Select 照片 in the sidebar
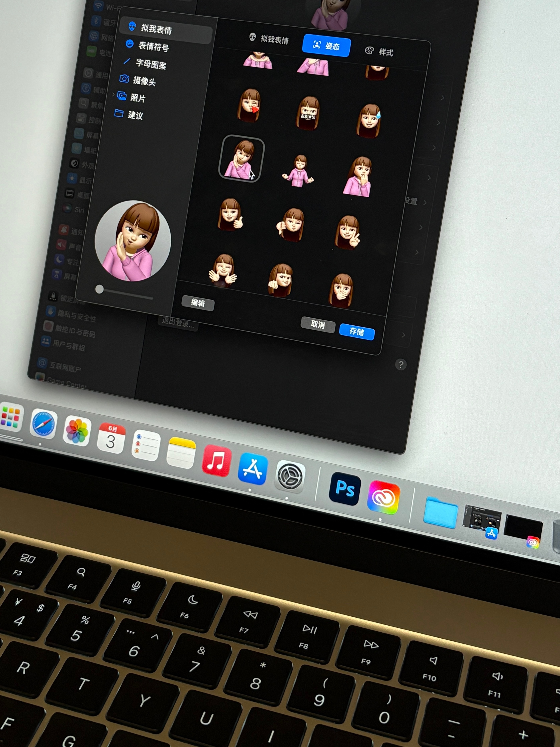This screenshot has width=560, height=747. click(x=132, y=97)
